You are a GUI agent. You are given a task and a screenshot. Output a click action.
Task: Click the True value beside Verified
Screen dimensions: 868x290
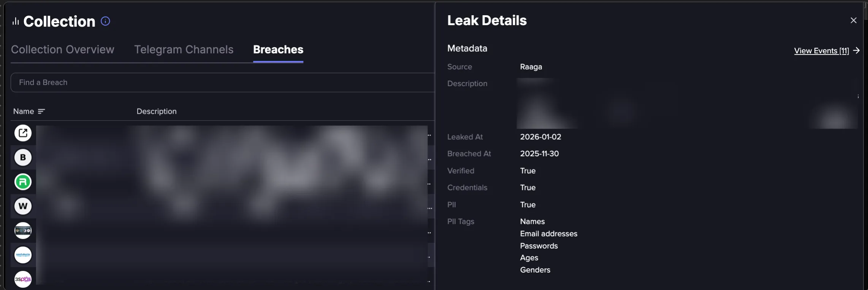click(x=528, y=170)
